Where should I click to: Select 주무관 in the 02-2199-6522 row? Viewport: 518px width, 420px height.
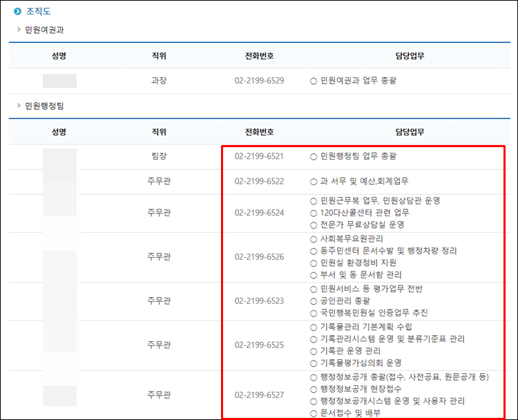coord(159,182)
